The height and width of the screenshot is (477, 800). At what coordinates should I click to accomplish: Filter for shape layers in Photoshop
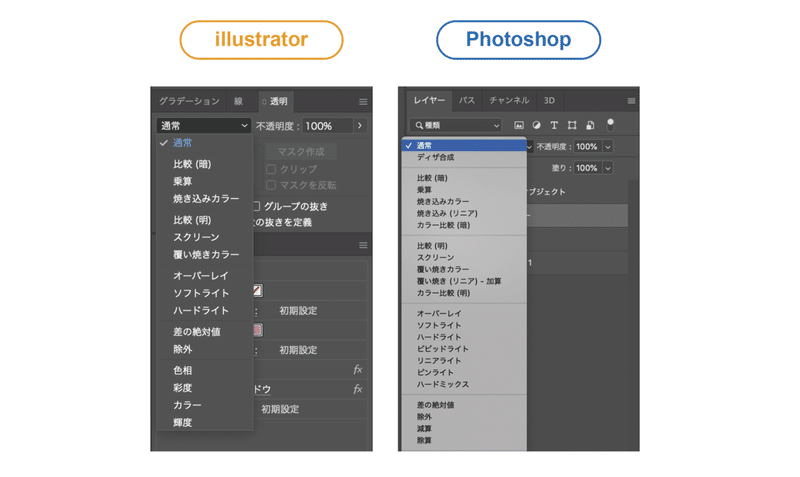coord(572,125)
